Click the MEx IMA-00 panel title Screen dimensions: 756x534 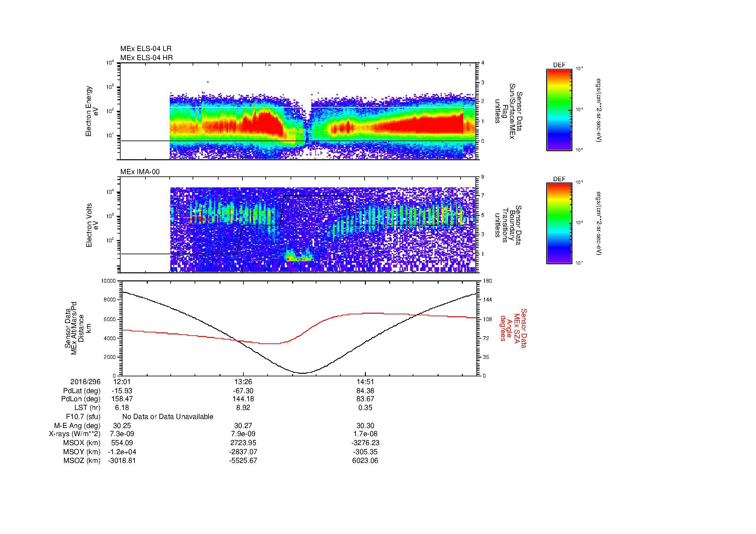pyautogui.click(x=140, y=172)
